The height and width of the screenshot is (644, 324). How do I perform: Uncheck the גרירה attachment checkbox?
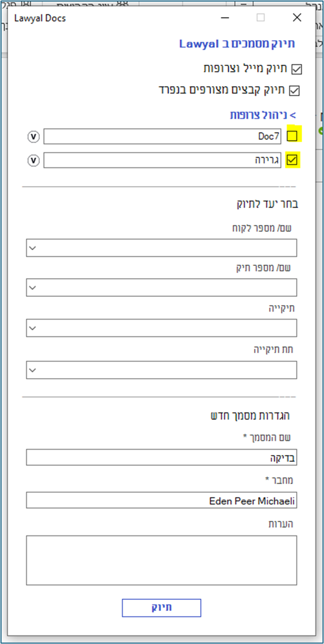[293, 160]
